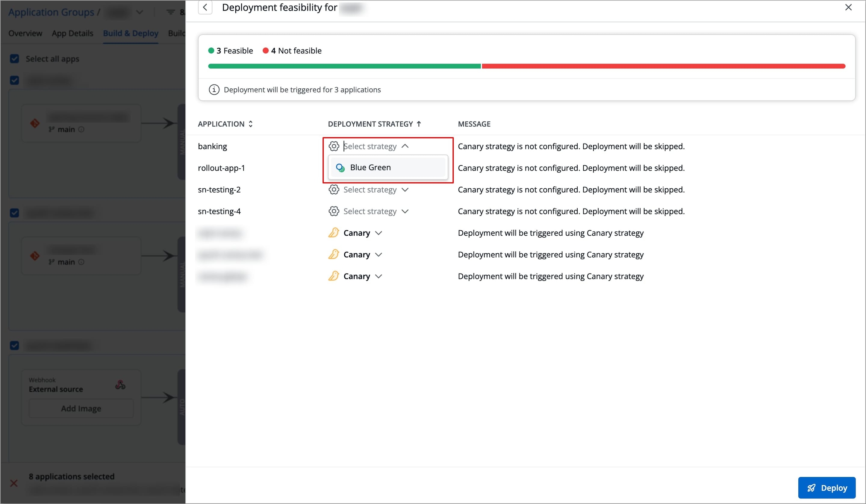Click Add Image on webhook card
The height and width of the screenshot is (504, 866).
point(81,409)
